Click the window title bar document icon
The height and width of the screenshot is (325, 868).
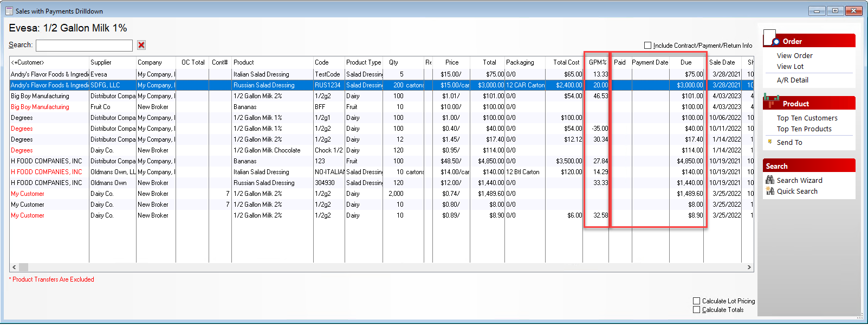pyautogui.click(x=9, y=11)
